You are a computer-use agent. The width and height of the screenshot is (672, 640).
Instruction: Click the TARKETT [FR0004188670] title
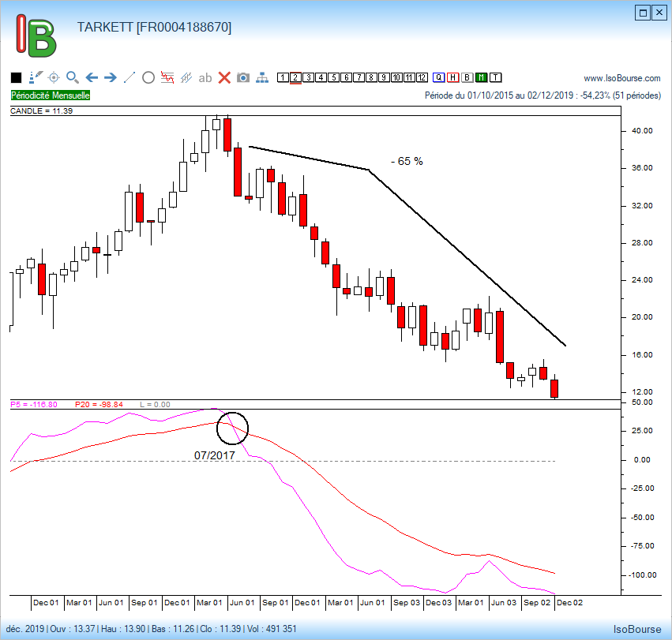(x=154, y=28)
